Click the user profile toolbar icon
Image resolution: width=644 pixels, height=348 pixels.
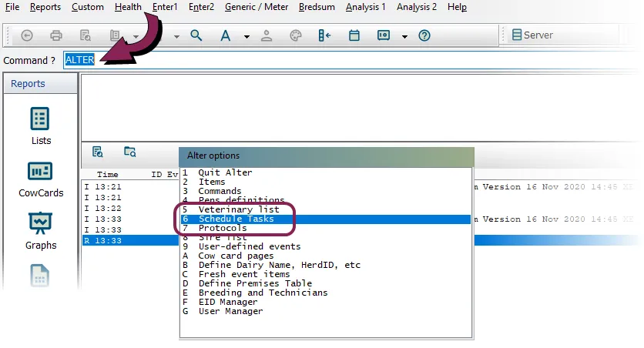pos(267,35)
